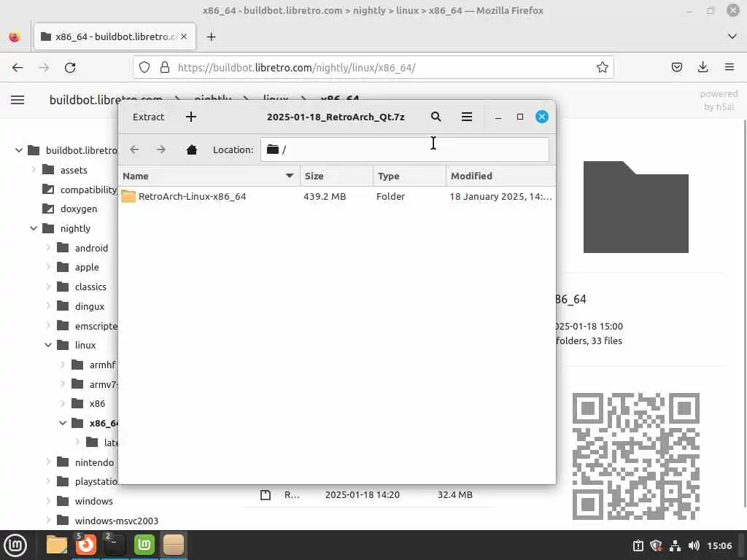The width and height of the screenshot is (747, 560).
Task: Open the emscripten folder in tree
Action: [x=88, y=326]
